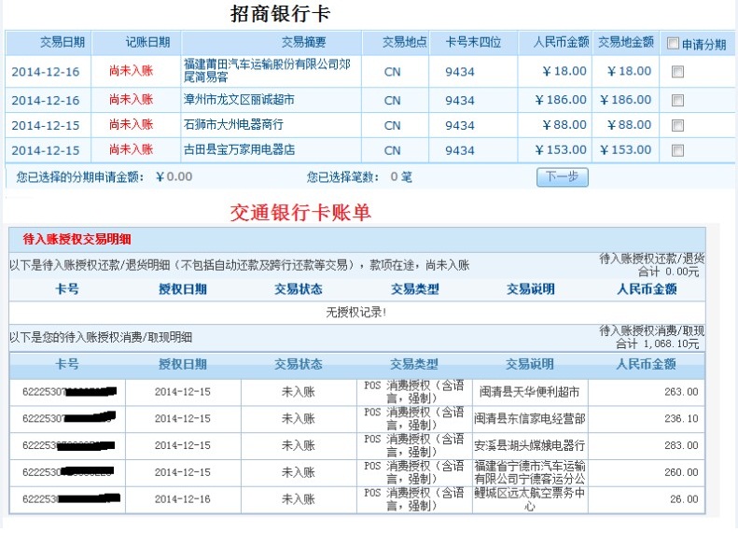Image resolution: width=738 pixels, height=560 pixels.
Task: Tick the 申请分期 header checkbox
Action: pyautogui.click(x=674, y=43)
